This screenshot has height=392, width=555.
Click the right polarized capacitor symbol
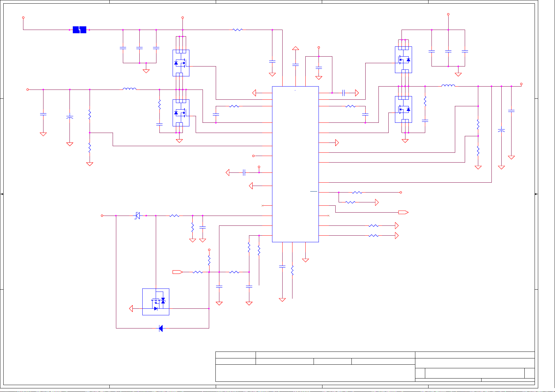[501, 131]
